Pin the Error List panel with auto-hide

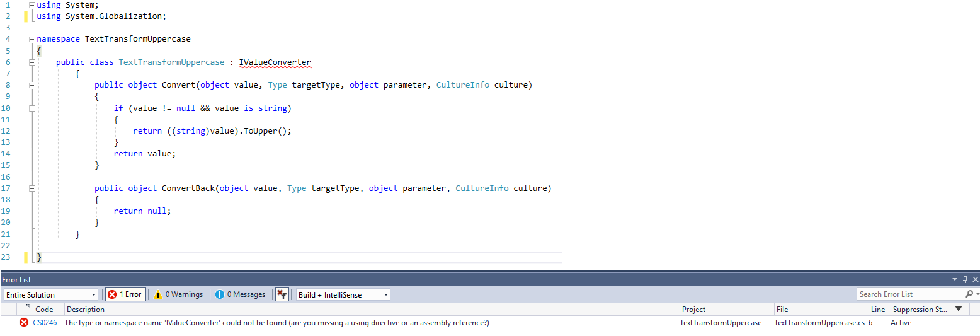point(965,279)
